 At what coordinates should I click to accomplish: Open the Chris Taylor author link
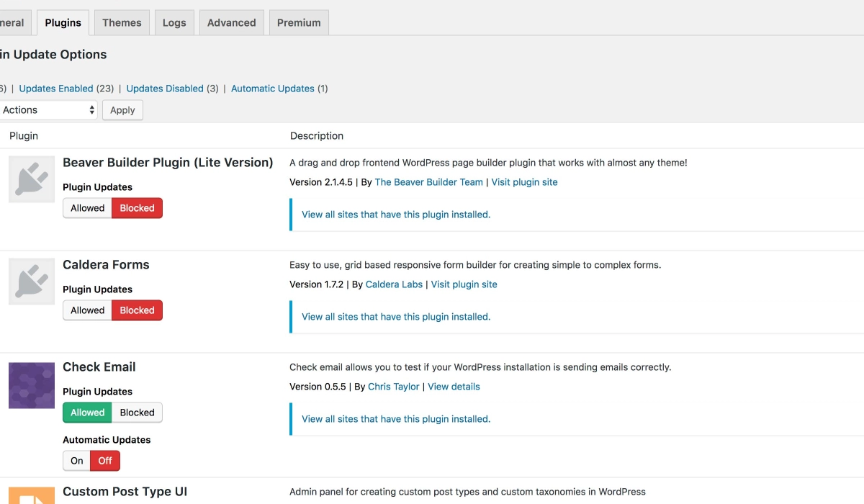[393, 387]
